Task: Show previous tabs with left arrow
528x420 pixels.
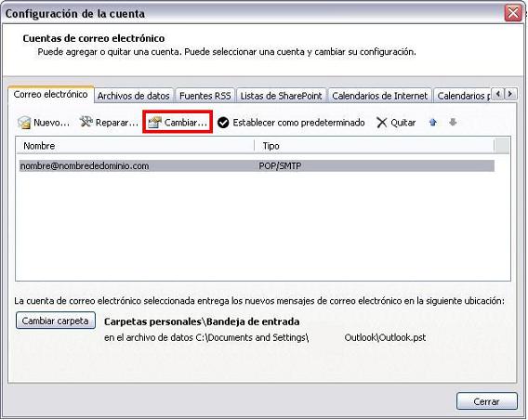Action: click(498, 94)
